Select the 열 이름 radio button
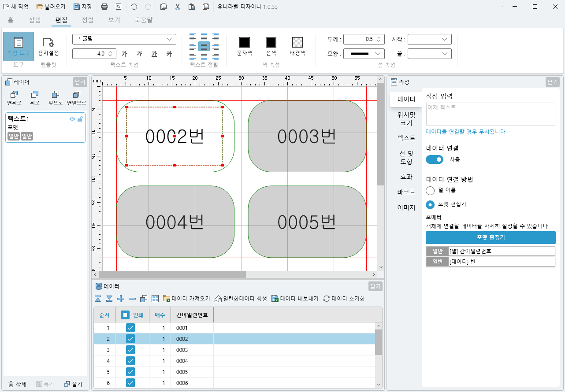The image size is (565, 392). 431,190
